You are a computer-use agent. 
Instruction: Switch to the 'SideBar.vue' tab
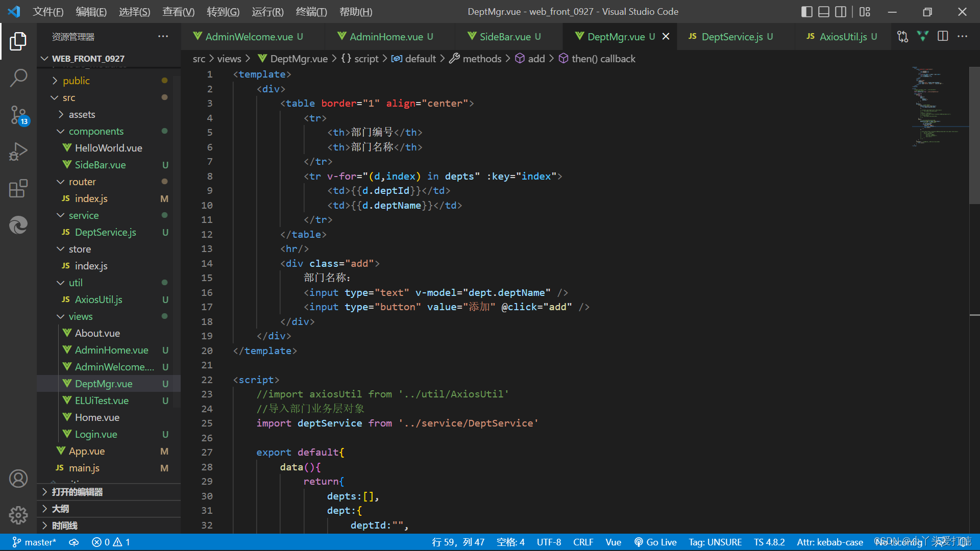(x=505, y=36)
